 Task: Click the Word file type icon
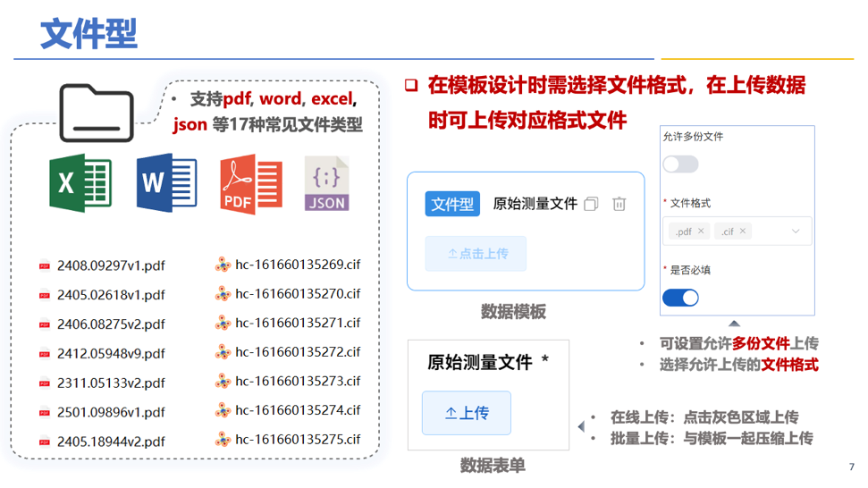pyautogui.click(x=166, y=183)
